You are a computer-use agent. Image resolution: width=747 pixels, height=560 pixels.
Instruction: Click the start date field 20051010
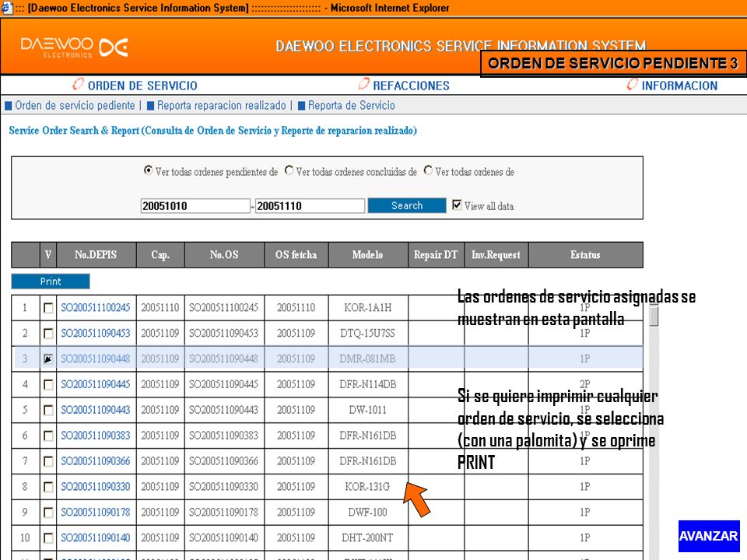tap(195, 205)
